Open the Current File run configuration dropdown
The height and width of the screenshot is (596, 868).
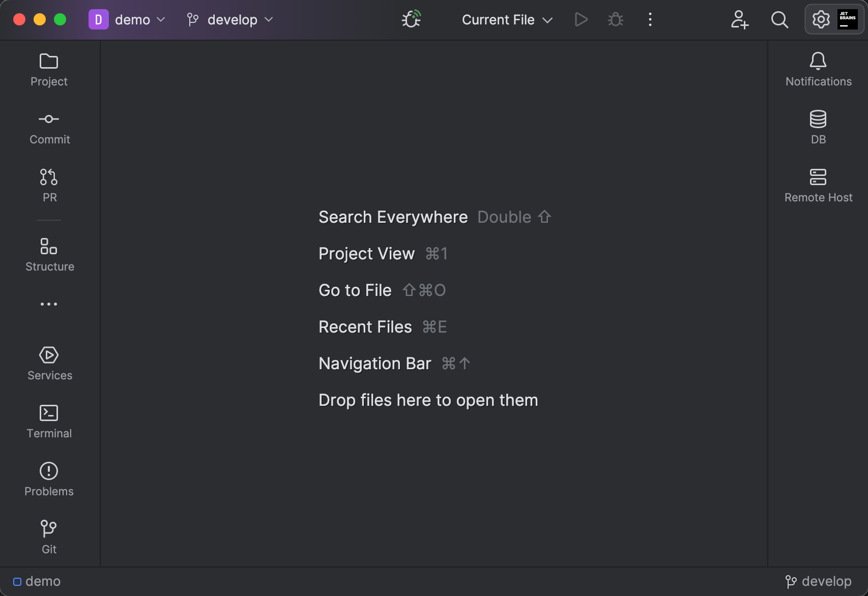[506, 19]
